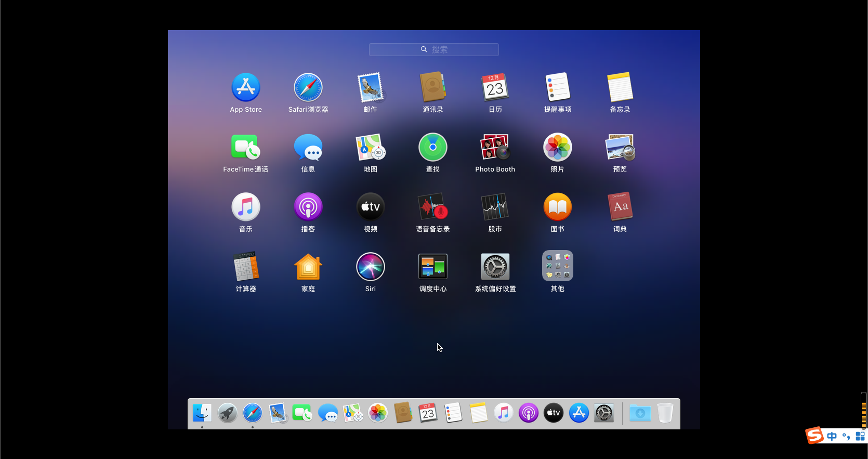
Task: Open 系统偏好设置 in Launchpad grid
Action: click(495, 267)
